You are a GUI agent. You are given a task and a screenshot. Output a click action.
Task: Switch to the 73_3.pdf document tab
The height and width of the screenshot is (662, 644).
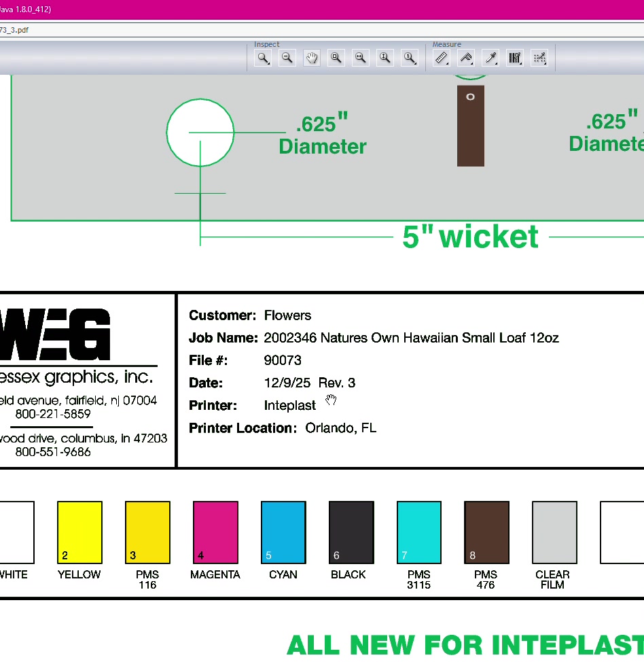[x=15, y=30]
